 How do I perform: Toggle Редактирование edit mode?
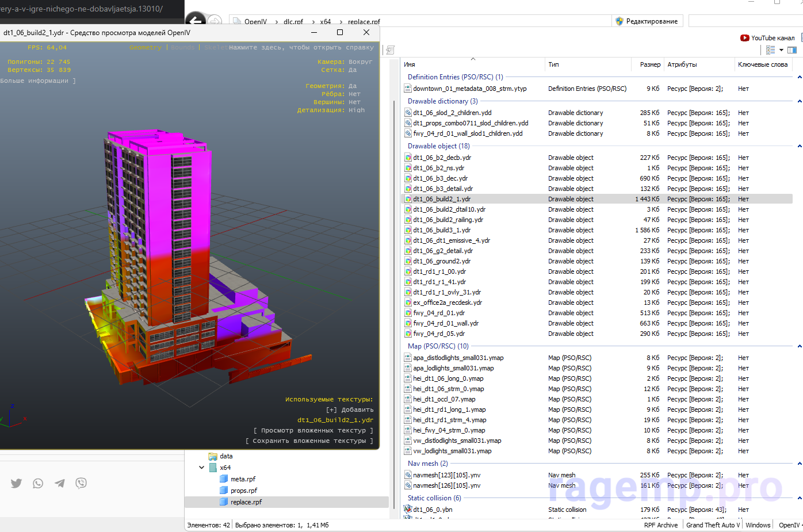point(647,21)
